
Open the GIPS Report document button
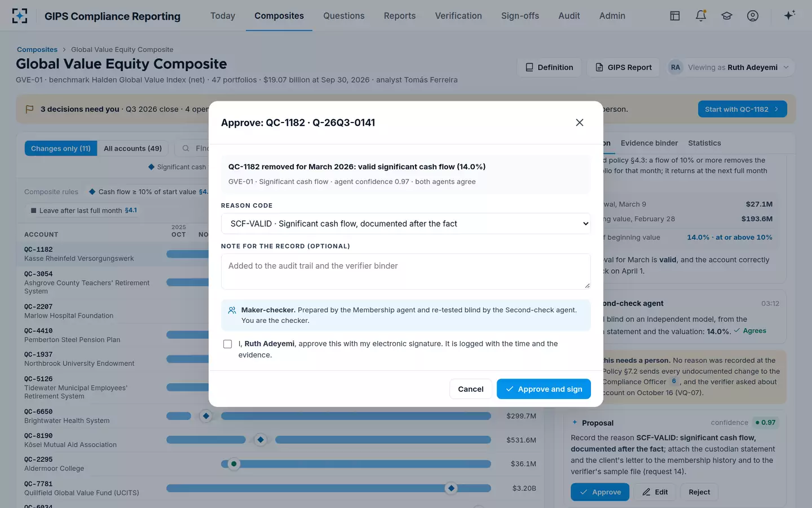624,67
